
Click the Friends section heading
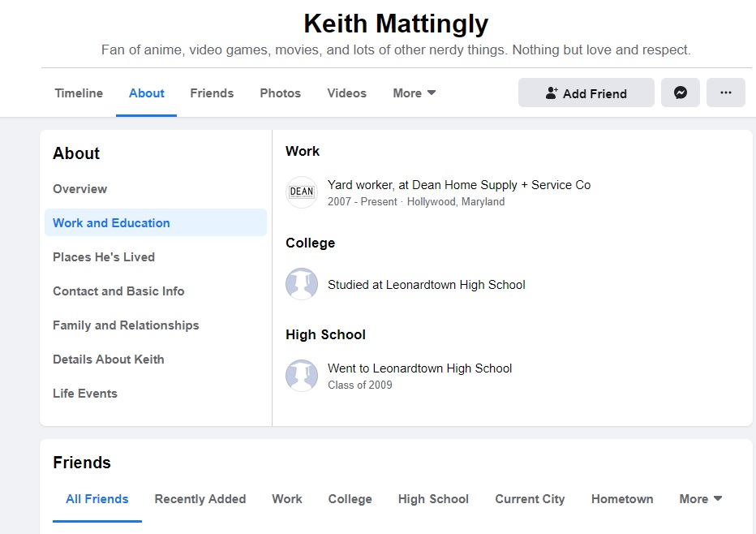tap(82, 463)
